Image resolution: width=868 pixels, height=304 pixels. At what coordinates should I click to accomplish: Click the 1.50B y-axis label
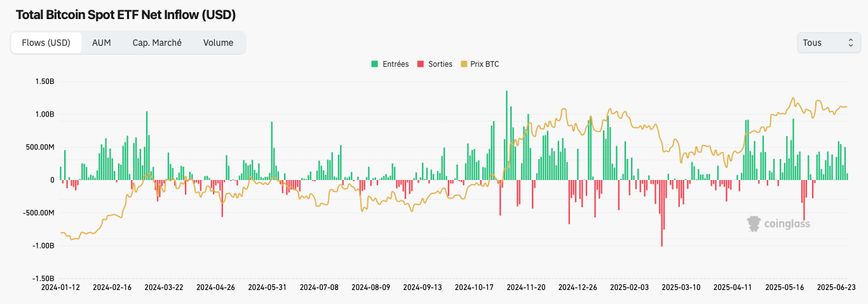(45, 81)
